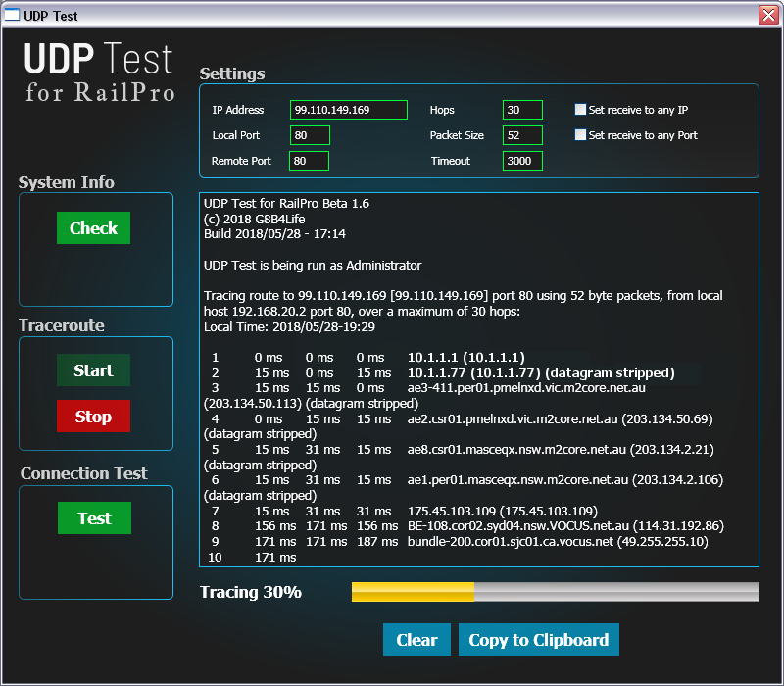784x686 pixels.
Task: Click the IP Address input field
Action: (x=348, y=110)
